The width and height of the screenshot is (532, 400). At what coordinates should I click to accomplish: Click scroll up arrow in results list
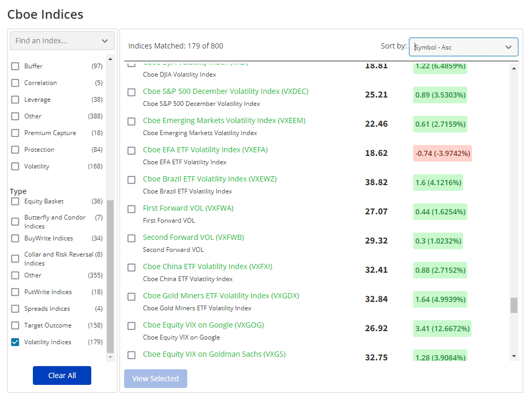pos(514,68)
